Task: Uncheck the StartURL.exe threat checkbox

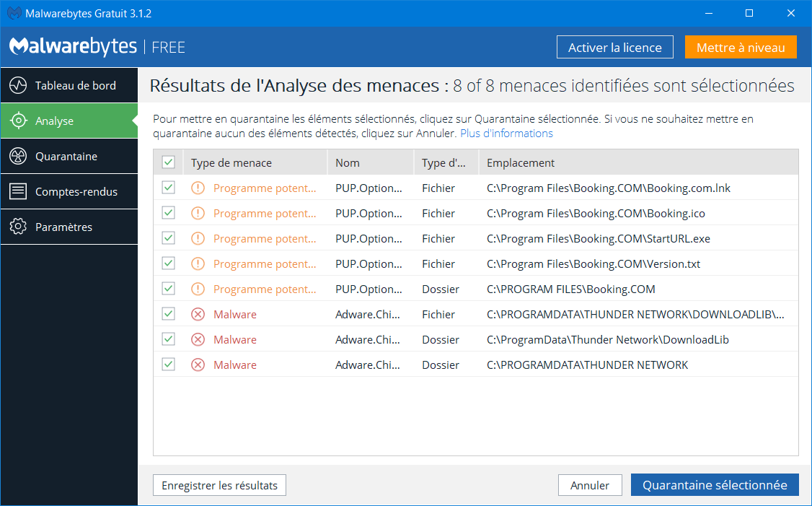Action: 168,238
